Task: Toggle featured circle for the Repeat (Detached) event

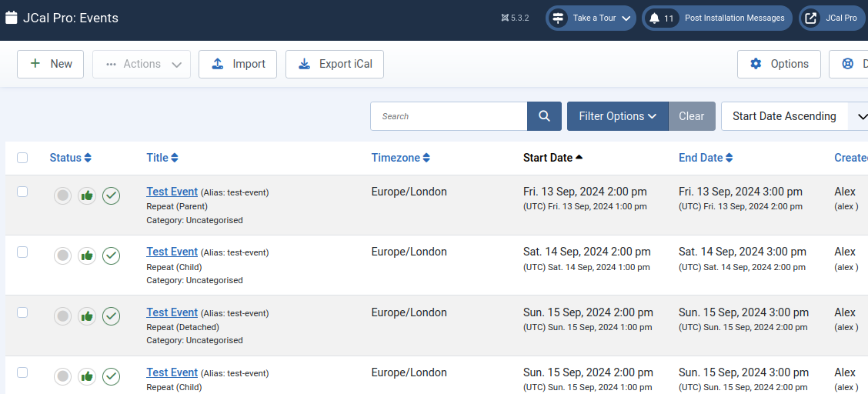Action: coord(62,316)
